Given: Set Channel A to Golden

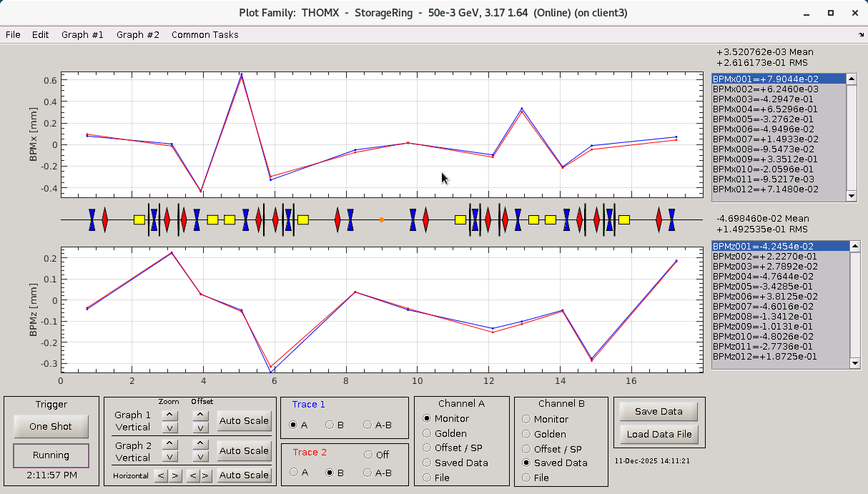Looking at the screenshot, I should tap(428, 433).
